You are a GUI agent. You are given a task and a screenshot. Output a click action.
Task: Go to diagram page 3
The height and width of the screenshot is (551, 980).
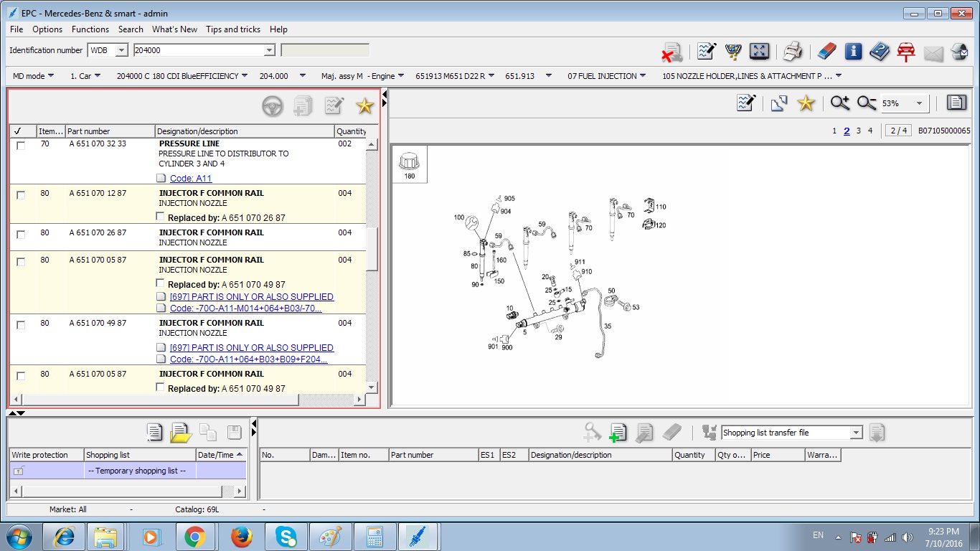858,131
